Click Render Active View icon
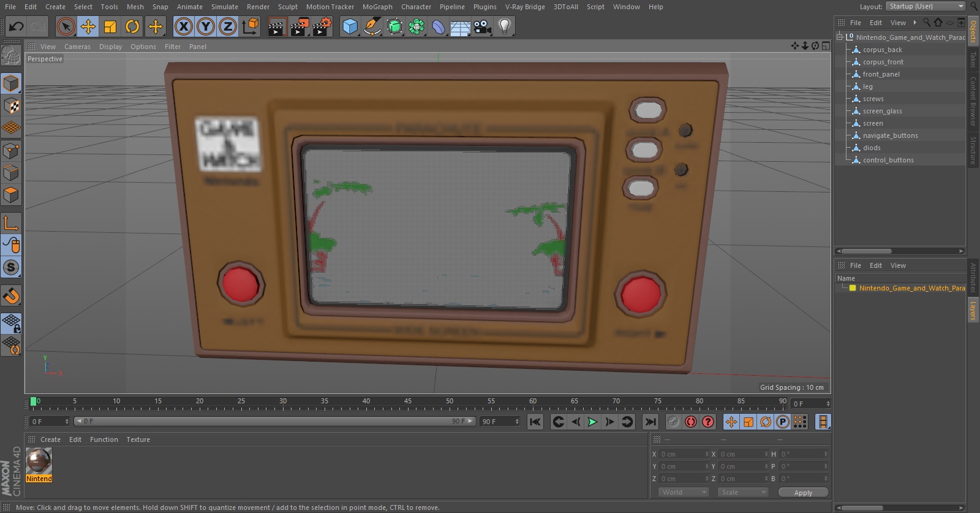The height and width of the screenshot is (513, 980). [x=277, y=26]
